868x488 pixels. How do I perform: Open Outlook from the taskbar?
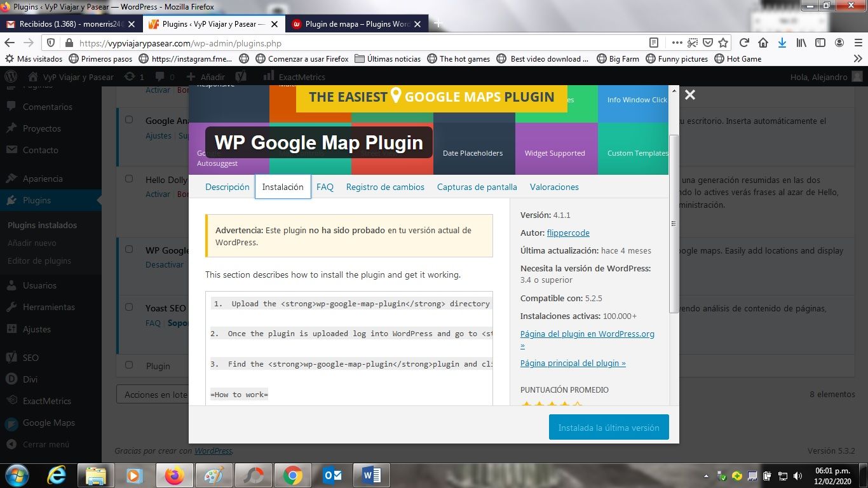coord(332,475)
